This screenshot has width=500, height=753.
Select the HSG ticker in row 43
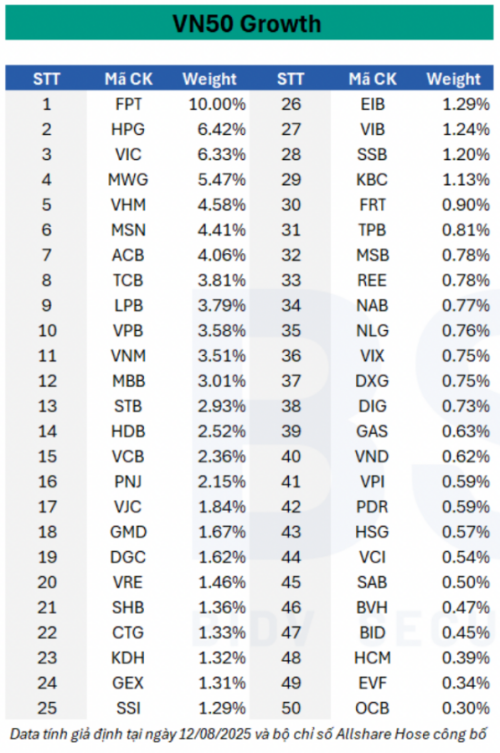[x=372, y=532]
